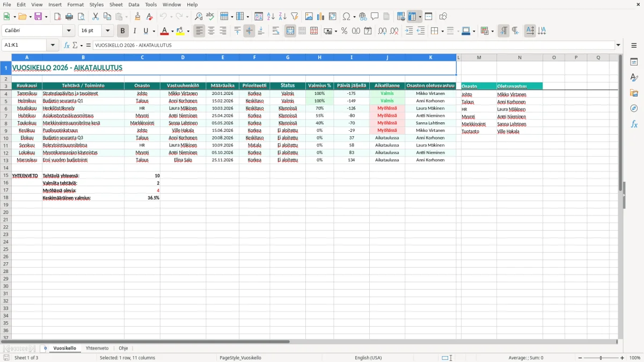The width and height of the screenshot is (644, 362).
Task: Toggle the AutoFilter funnel icon
Action: pos(294,17)
